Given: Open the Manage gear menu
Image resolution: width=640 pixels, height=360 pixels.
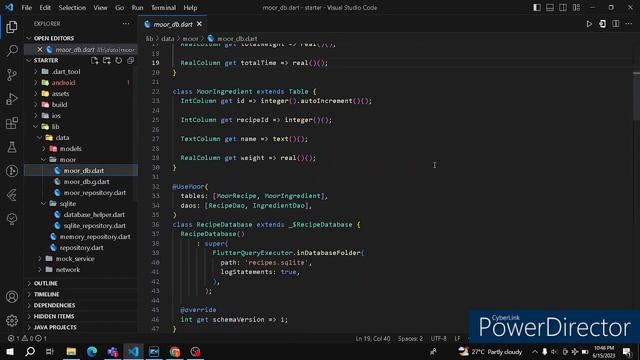Looking at the screenshot, I should coord(12,321).
